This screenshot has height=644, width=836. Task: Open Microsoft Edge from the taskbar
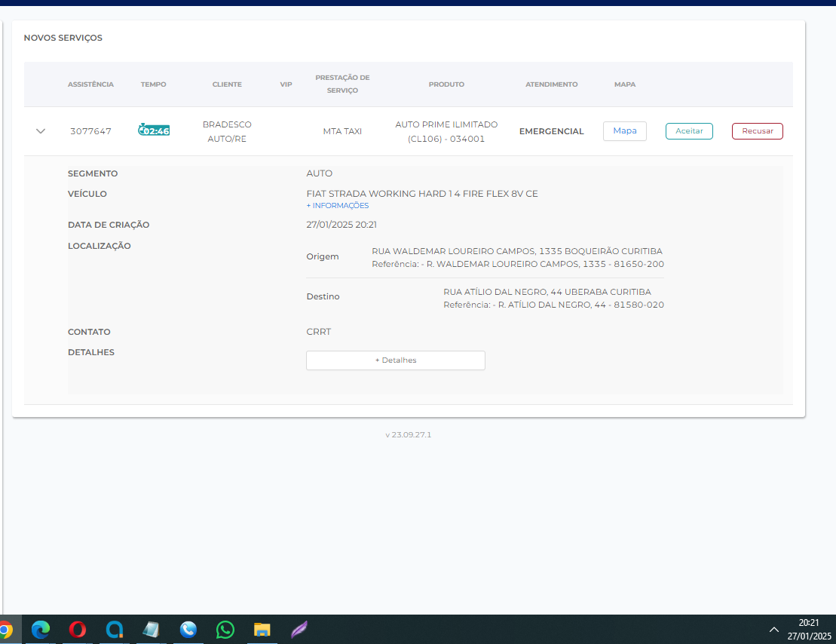41,630
